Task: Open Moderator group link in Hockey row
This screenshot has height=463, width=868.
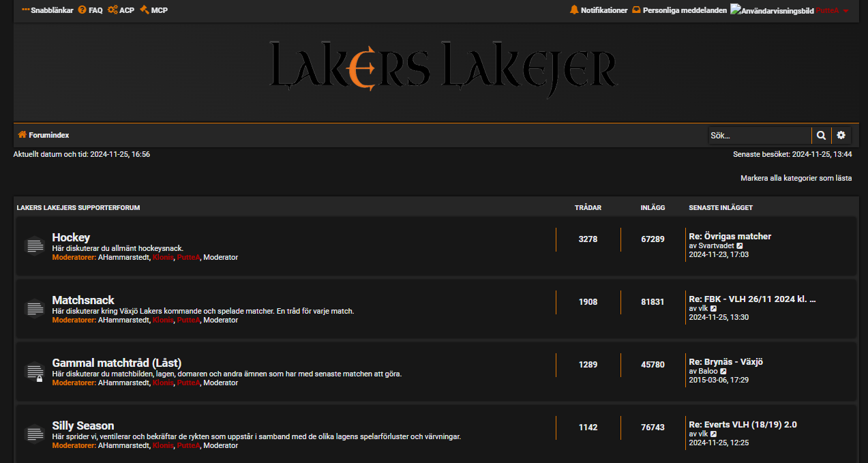Action: [221, 257]
